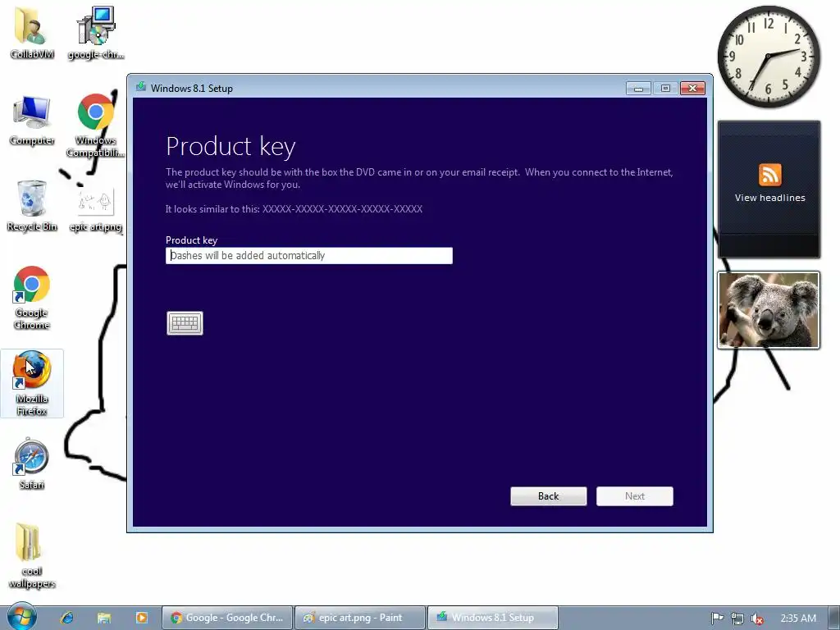This screenshot has height=630, width=840.
Task: Select the google-chr... installer icon
Action: coord(96,32)
